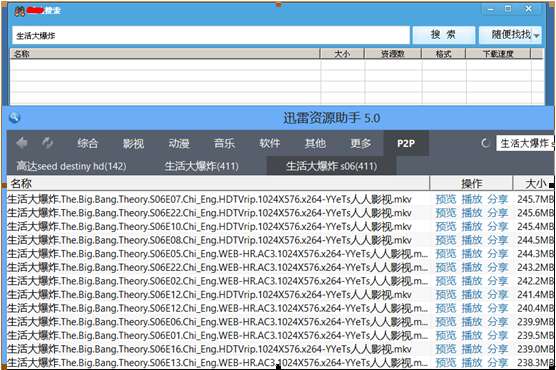556x370 pixels.
Task: Click 播放 for the S06E07 file
Action: [472, 199]
